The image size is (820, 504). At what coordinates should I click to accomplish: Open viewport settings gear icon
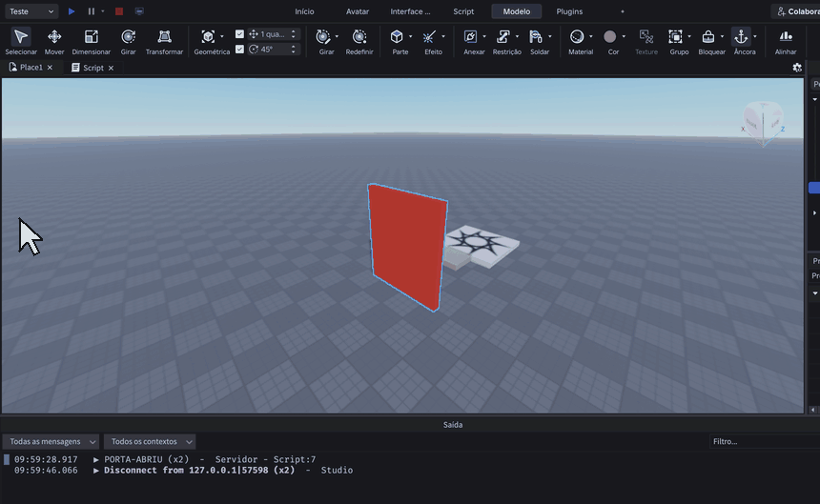797,68
